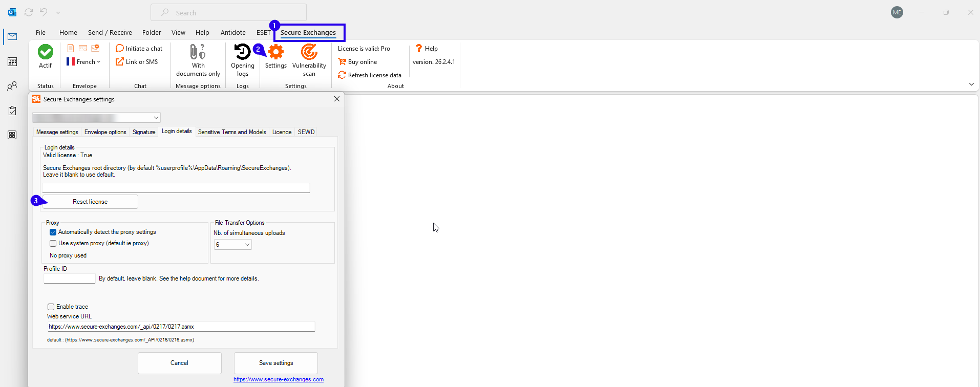Click the Send/Receive sync icon in title bar
The image size is (980, 387).
[29, 12]
